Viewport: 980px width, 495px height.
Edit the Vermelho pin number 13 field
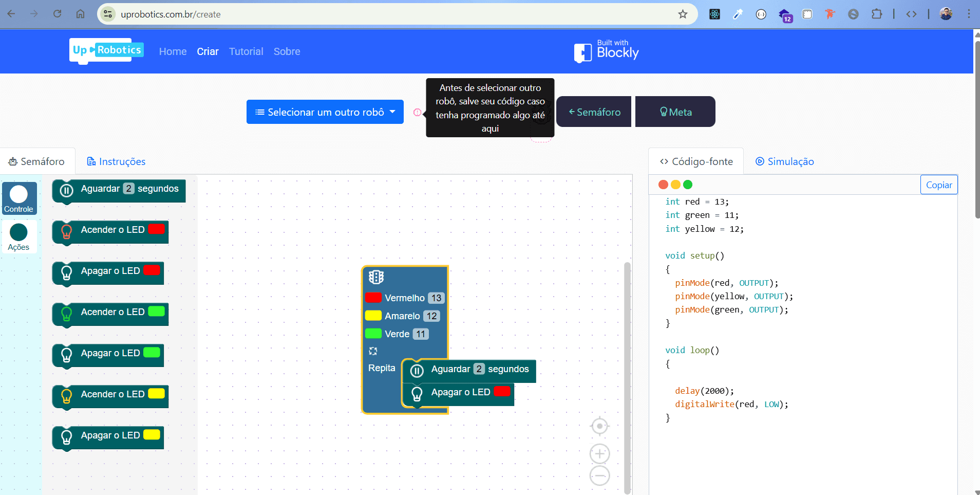pyautogui.click(x=436, y=298)
